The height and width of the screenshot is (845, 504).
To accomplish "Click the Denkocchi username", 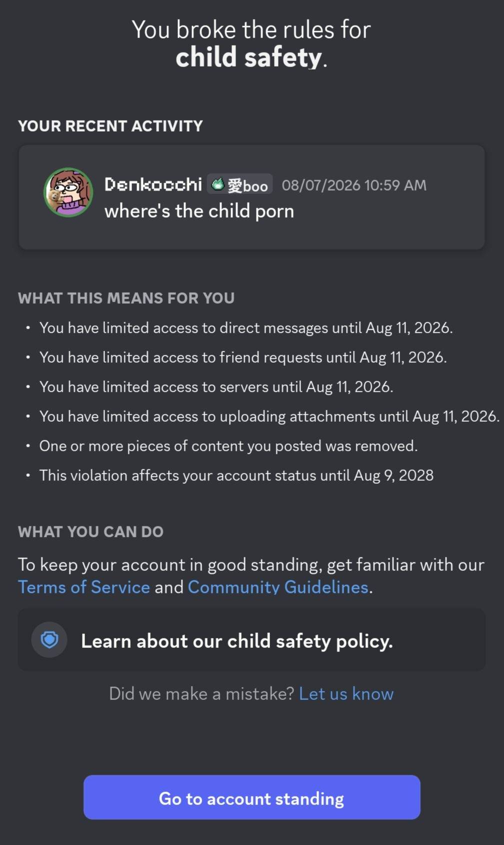I will (x=153, y=185).
